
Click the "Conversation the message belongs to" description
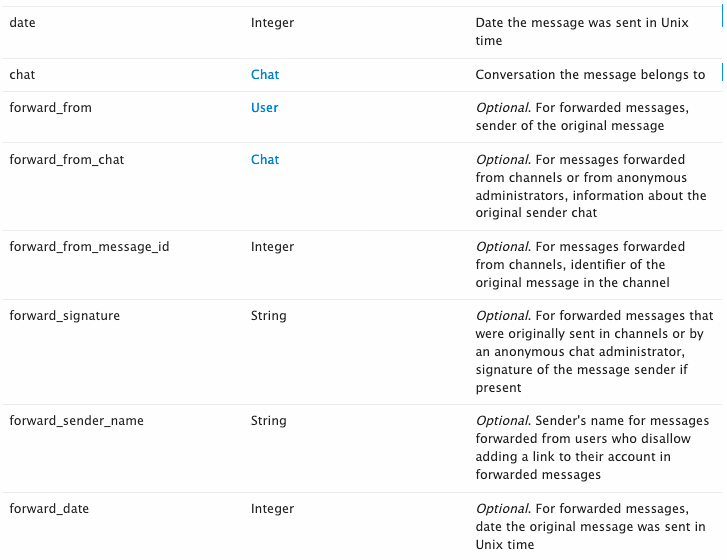(x=590, y=75)
